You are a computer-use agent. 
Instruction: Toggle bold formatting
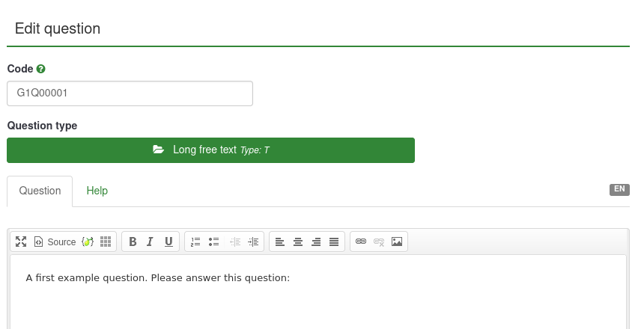133,242
